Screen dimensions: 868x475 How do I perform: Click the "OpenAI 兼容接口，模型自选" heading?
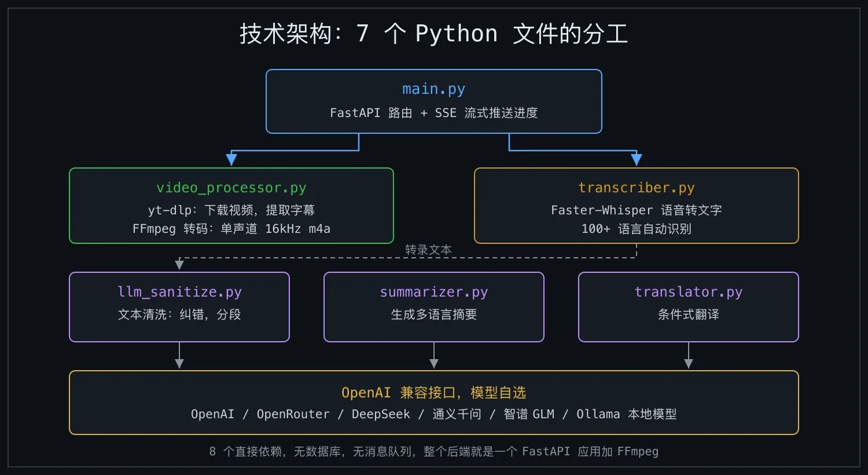[x=433, y=393]
